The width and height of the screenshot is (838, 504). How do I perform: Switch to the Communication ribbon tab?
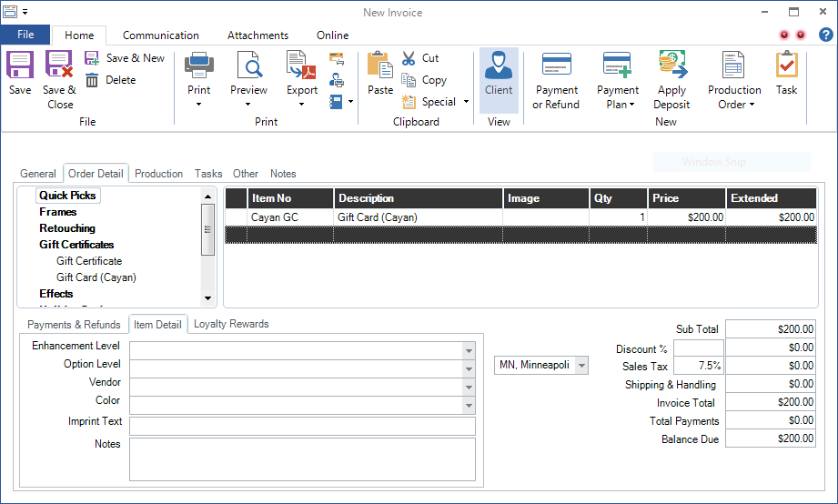coord(161,35)
